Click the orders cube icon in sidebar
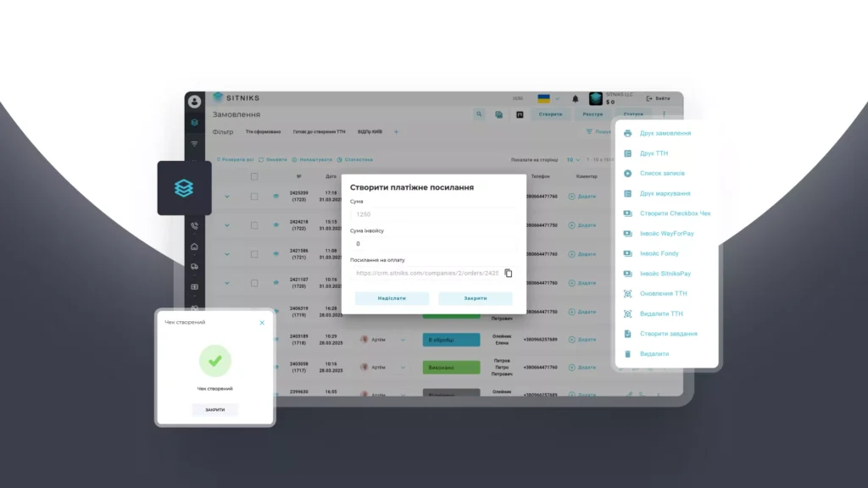Screen dimensions: 868x488 click(194, 122)
